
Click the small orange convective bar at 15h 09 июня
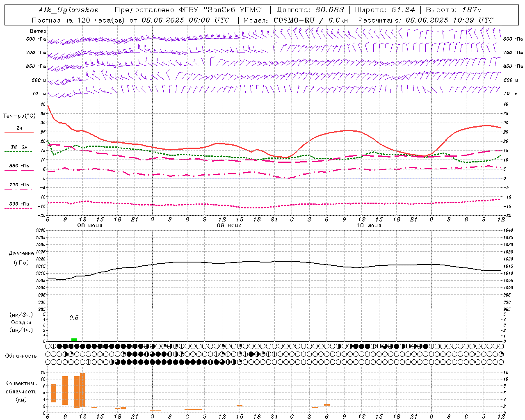pyautogui.click(x=240, y=406)
